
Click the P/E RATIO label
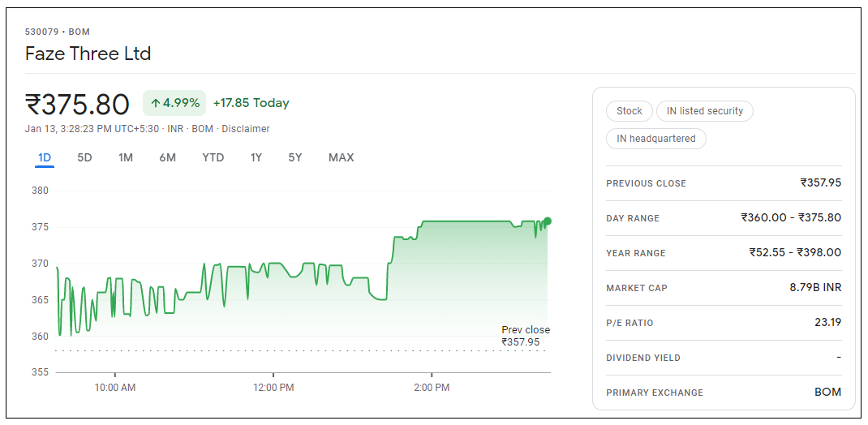click(630, 323)
